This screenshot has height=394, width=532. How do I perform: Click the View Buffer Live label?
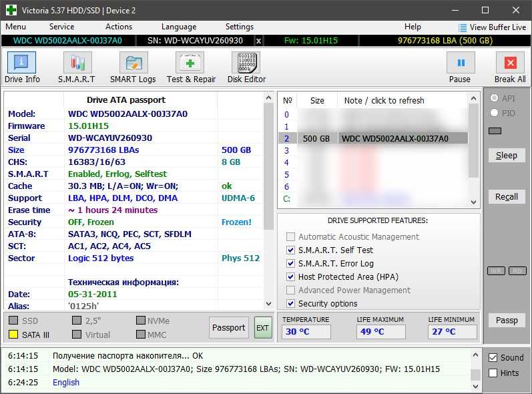[x=498, y=27]
